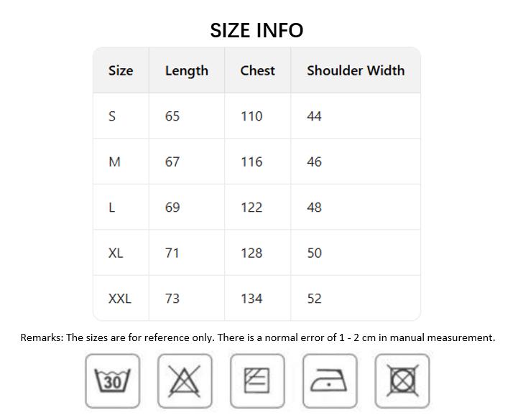Click the Shoulder Width column header
This screenshot has height=420, width=518.
pos(356,70)
